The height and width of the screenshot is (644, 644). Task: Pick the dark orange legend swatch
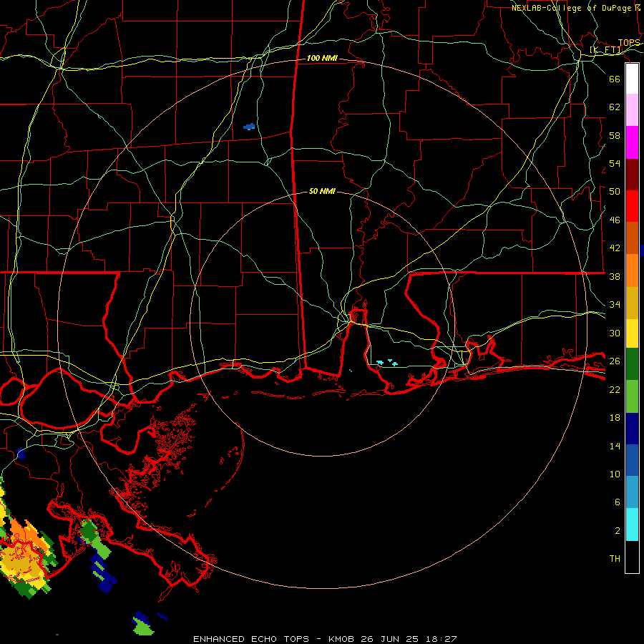click(632, 238)
